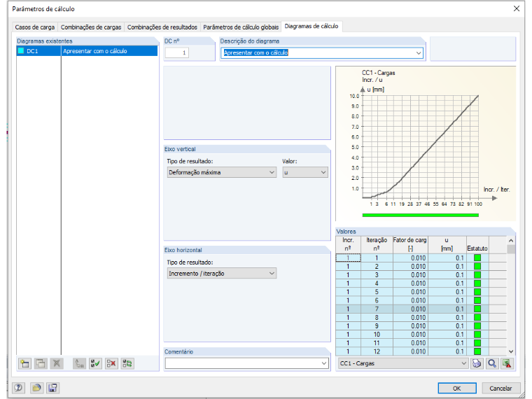This screenshot has width=532, height=399.
Task: Export values table to Excel
Action: tap(507, 364)
